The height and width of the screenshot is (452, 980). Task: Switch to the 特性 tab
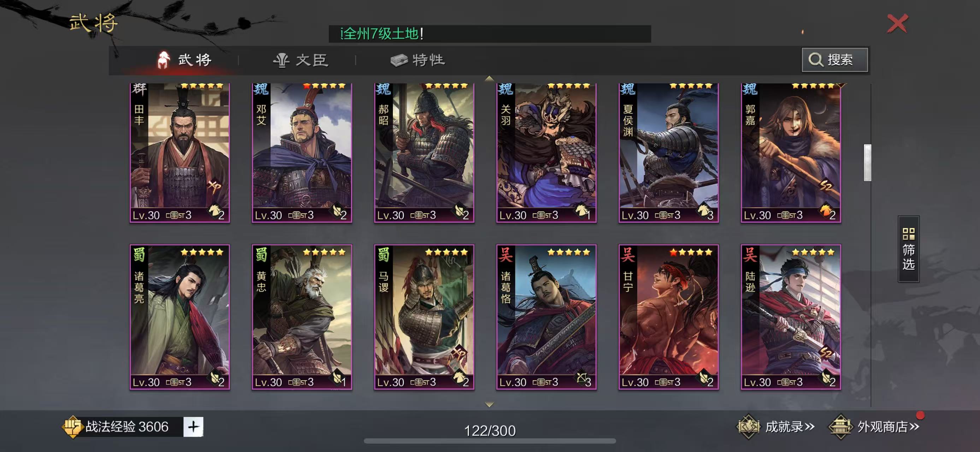(x=418, y=60)
